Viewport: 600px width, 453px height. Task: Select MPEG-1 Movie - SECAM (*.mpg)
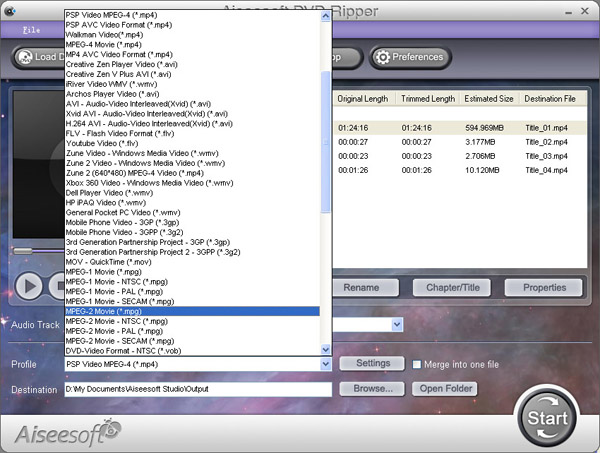(192, 301)
